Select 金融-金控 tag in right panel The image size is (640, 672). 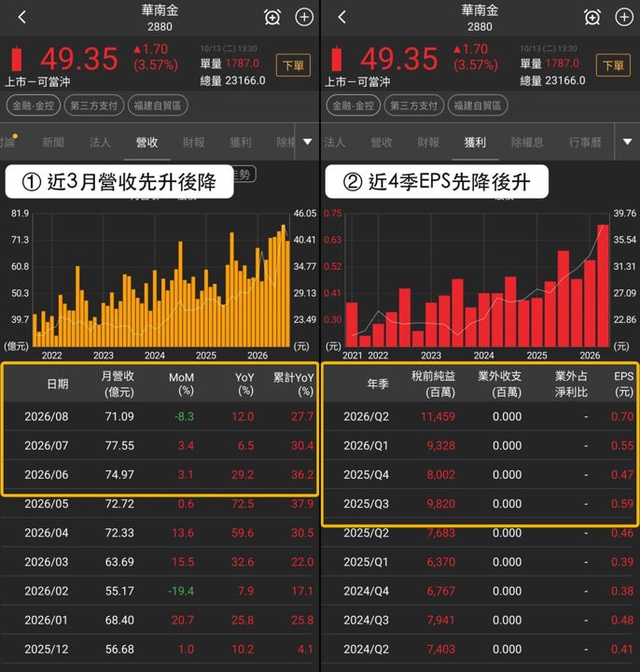353,105
